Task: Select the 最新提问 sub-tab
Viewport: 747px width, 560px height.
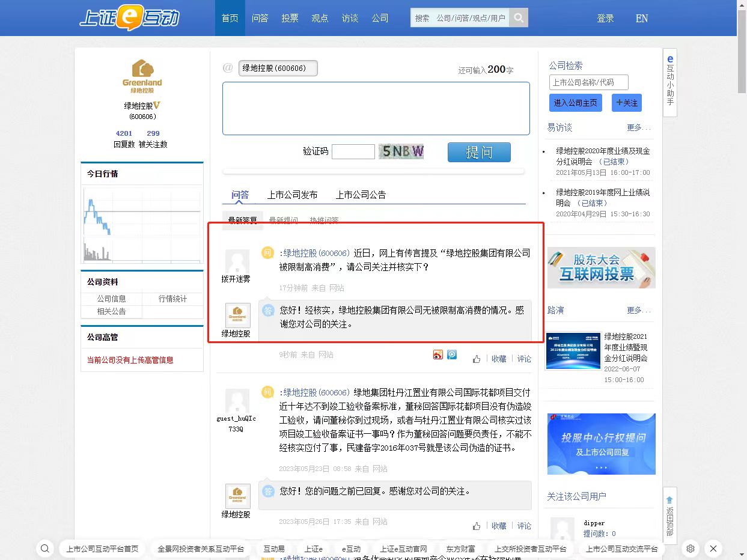Action: [283, 221]
